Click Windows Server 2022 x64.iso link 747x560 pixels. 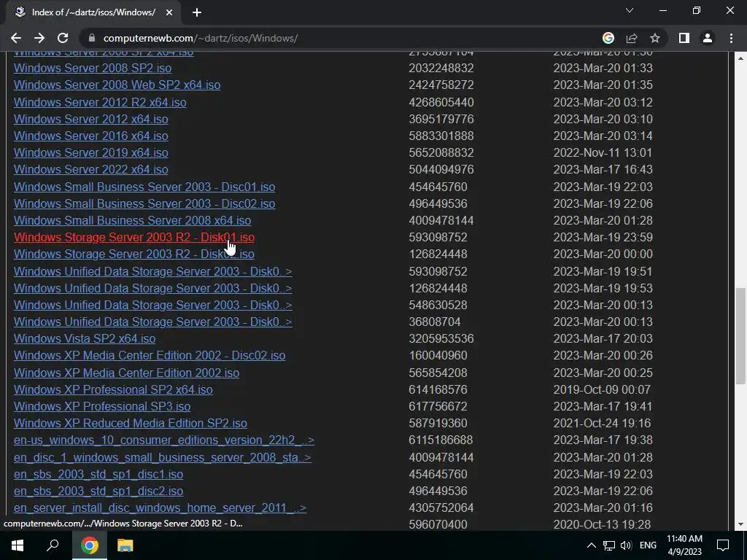point(91,169)
